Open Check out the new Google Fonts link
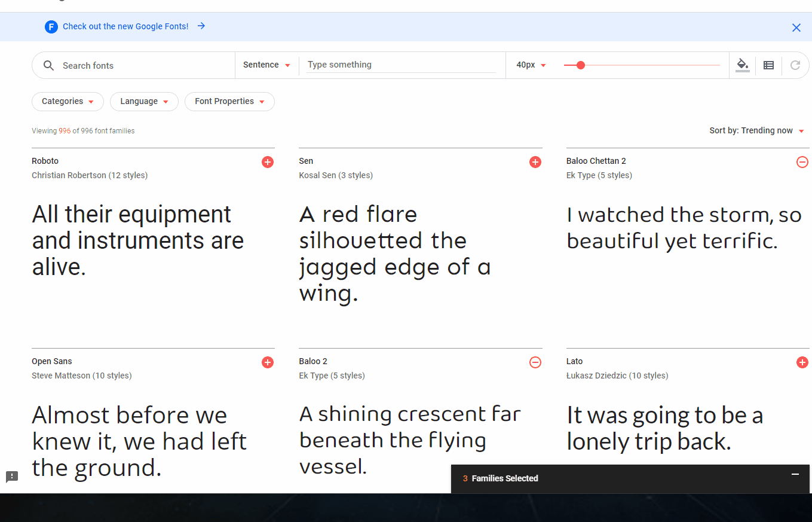This screenshot has height=522, width=812. [x=125, y=26]
